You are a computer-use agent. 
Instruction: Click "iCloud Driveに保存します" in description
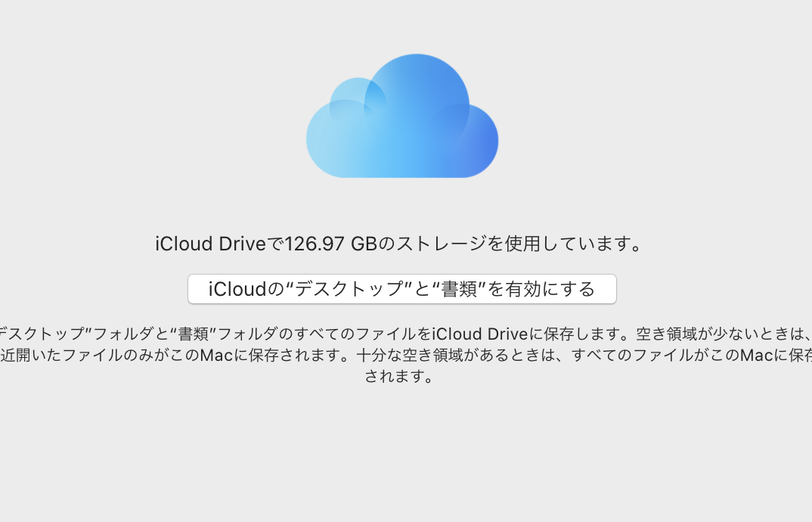coord(525,334)
